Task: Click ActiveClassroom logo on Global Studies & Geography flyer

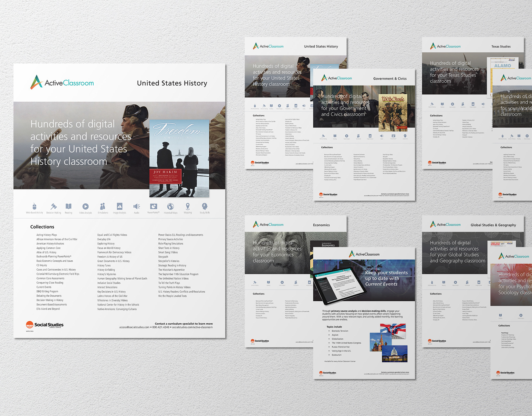Action: pyautogui.click(x=445, y=224)
